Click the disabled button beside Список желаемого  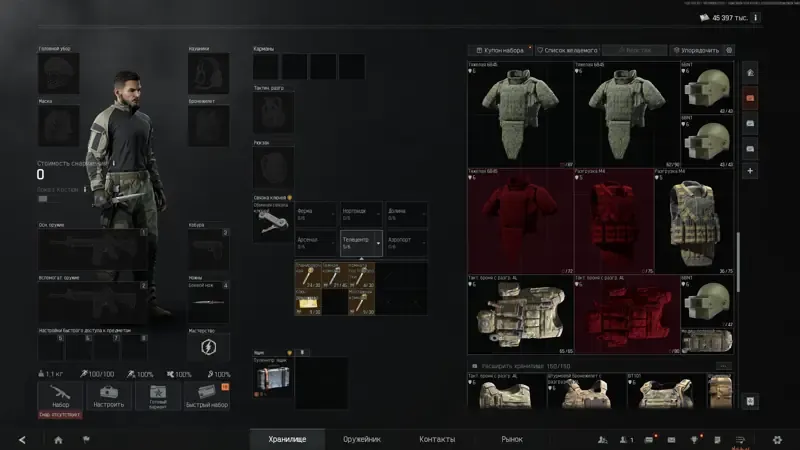point(635,50)
